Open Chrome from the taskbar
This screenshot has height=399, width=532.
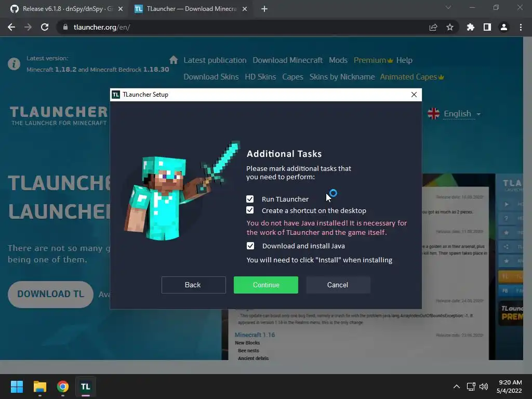[x=63, y=387]
